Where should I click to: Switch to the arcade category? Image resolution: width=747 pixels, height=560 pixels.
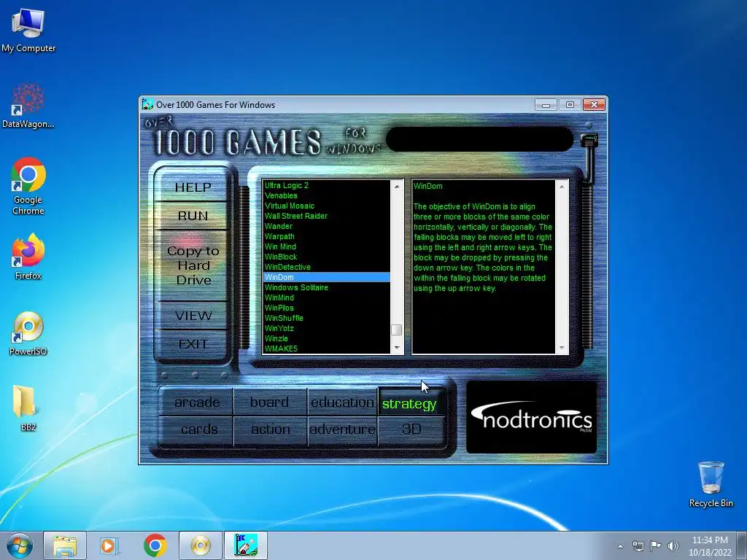click(197, 402)
